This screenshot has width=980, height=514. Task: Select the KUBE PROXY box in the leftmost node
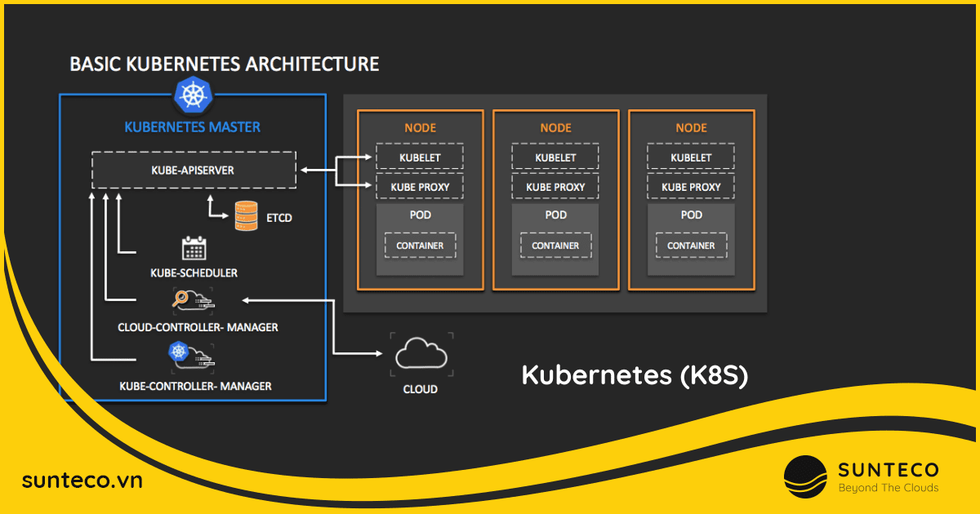pyautogui.click(x=420, y=187)
